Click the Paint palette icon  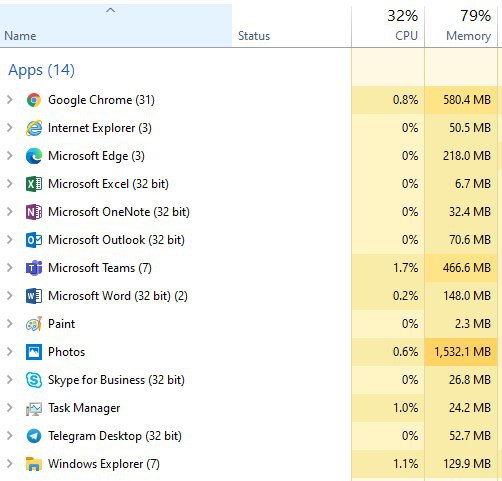(x=34, y=324)
